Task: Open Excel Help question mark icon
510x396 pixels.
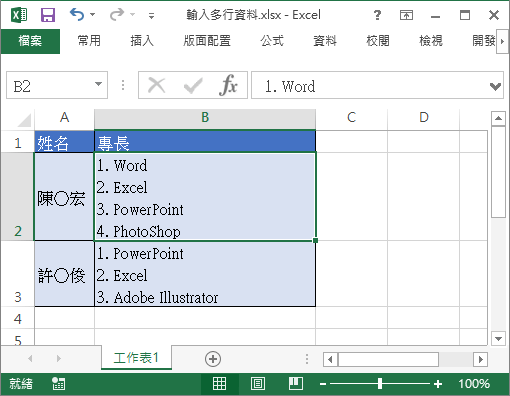Action: click(377, 15)
